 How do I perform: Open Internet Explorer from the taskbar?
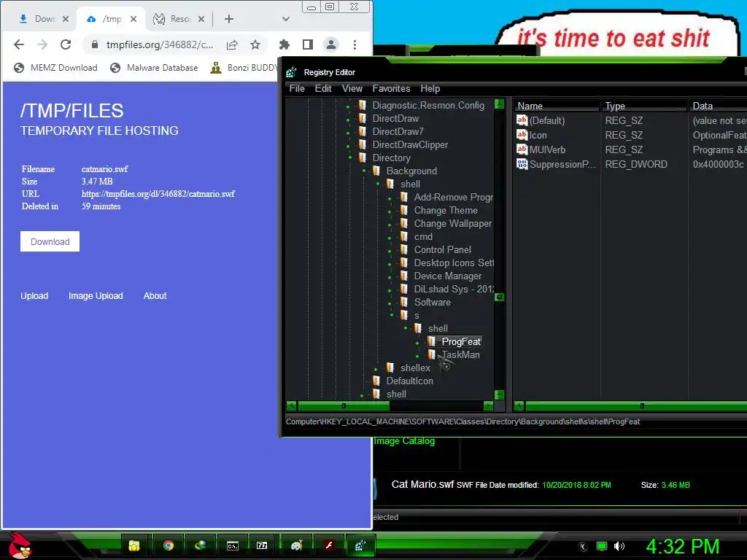(200, 545)
